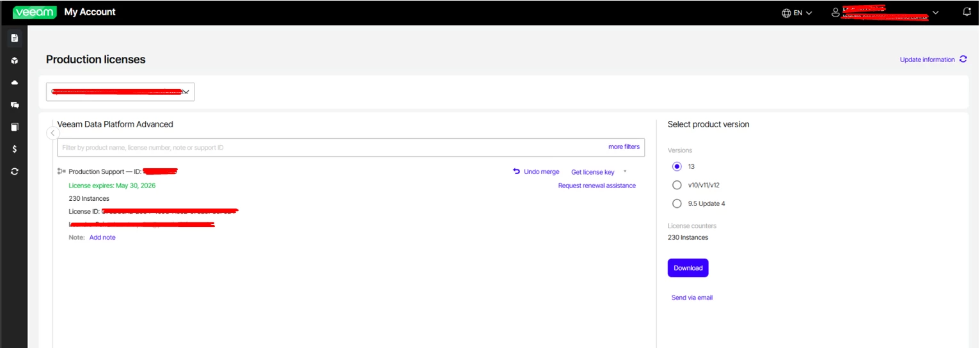Click 'License expires: May 30, 2026' text
This screenshot has height=348, width=980.
[112, 186]
